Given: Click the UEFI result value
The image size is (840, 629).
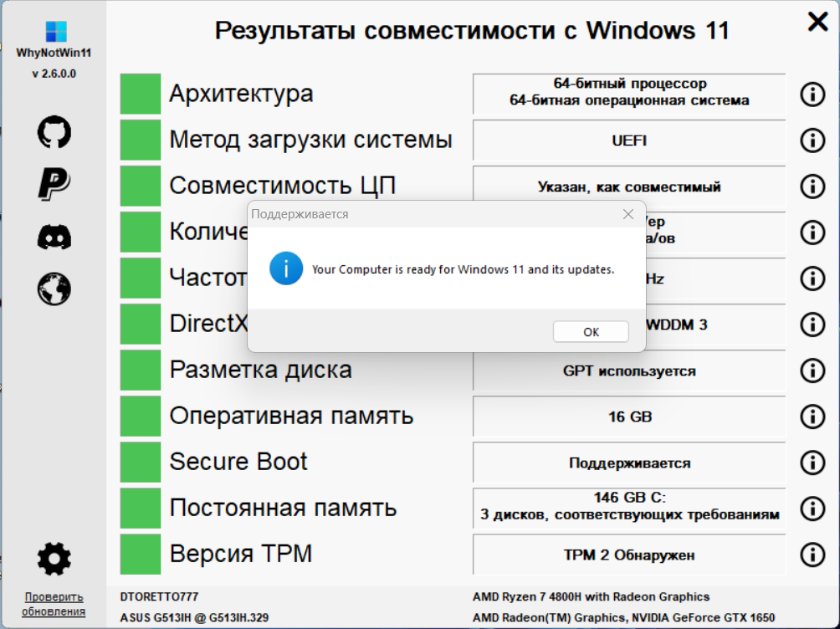Looking at the screenshot, I should pyautogui.click(x=629, y=141).
